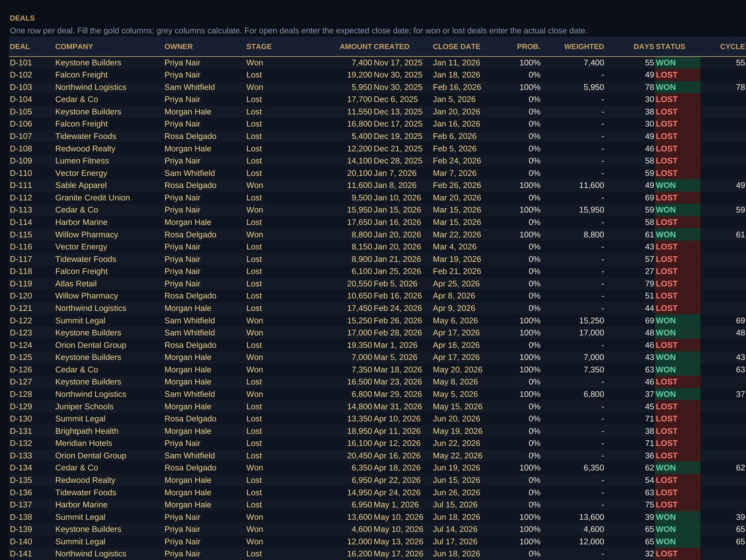Click the Brightpath Health company cell
The image size is (746, 560).
point(87,431)
